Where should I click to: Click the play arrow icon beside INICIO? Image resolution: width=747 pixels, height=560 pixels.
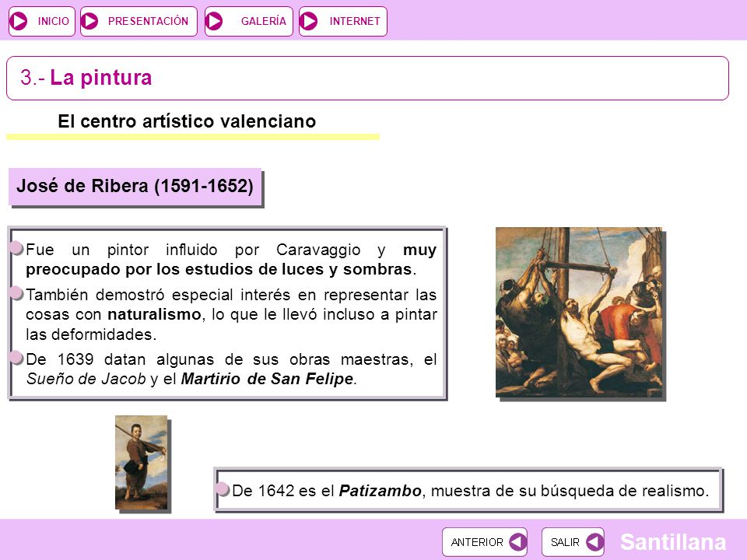pyautogui.click(x=19, y=21)
